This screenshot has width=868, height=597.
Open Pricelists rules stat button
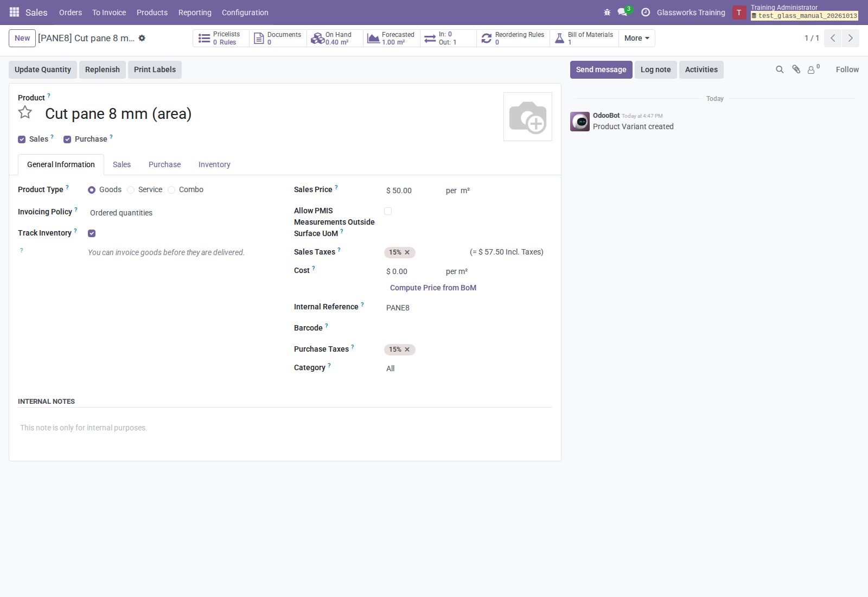tap(221, 38)
